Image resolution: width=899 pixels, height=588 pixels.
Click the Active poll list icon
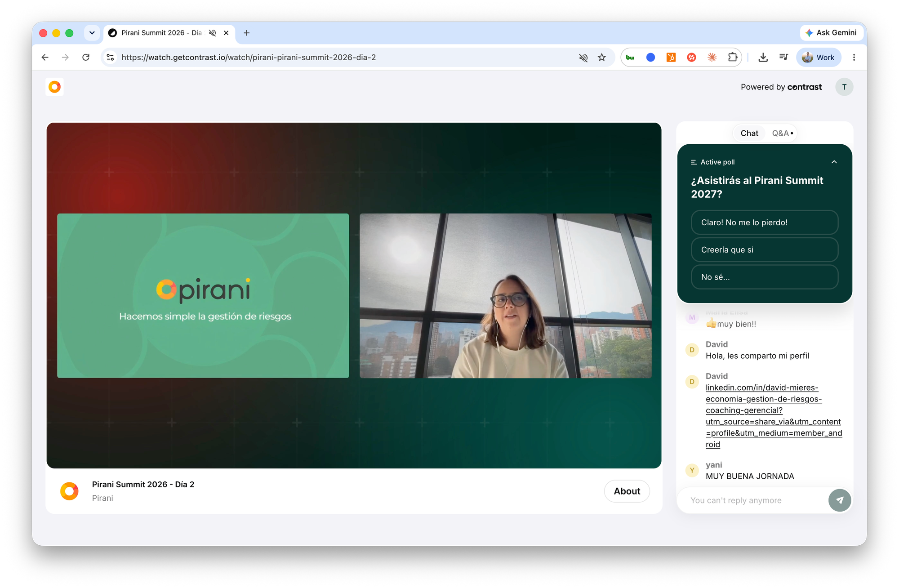tap(694, 162)
